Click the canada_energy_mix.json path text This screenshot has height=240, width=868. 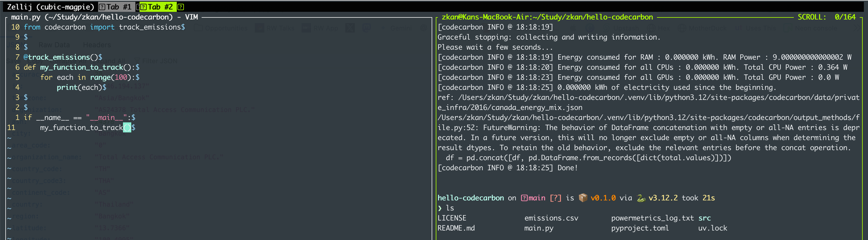(x=649, y=103)
